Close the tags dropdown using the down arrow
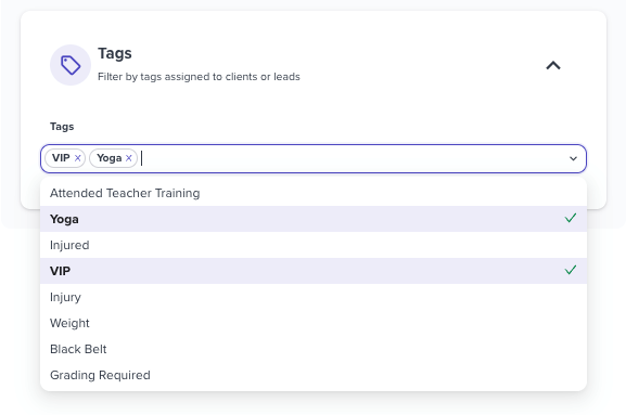The height and width of the screenshot is (415, 626). tap(573, 159)
